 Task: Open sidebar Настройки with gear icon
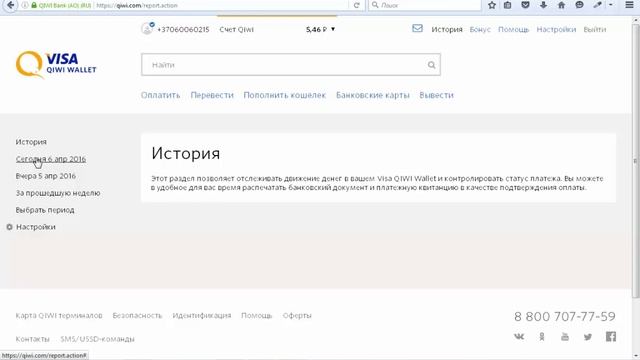point(31,227)
